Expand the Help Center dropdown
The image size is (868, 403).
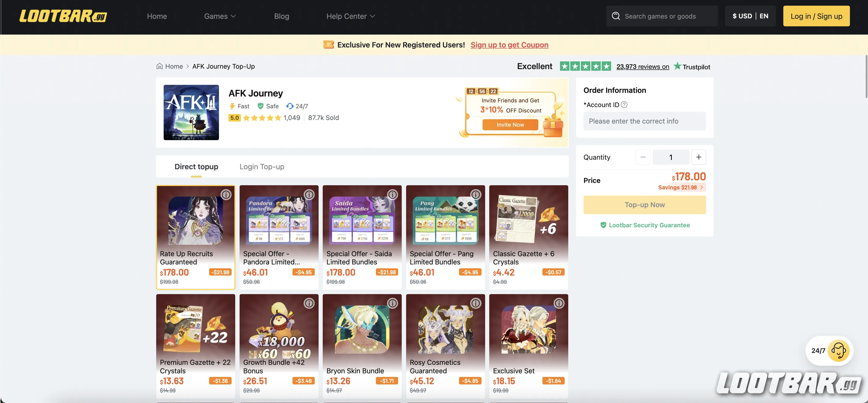(x=350, y=16)
